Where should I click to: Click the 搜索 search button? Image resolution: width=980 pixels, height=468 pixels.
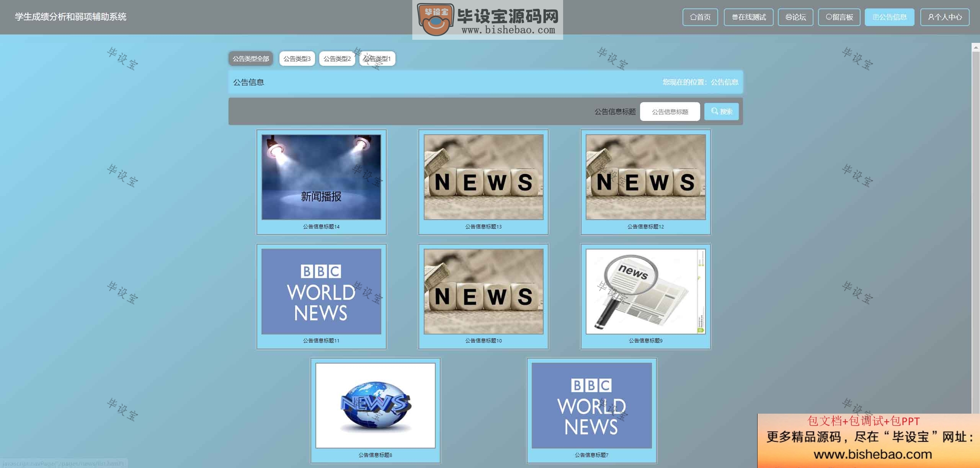point(722,112)
